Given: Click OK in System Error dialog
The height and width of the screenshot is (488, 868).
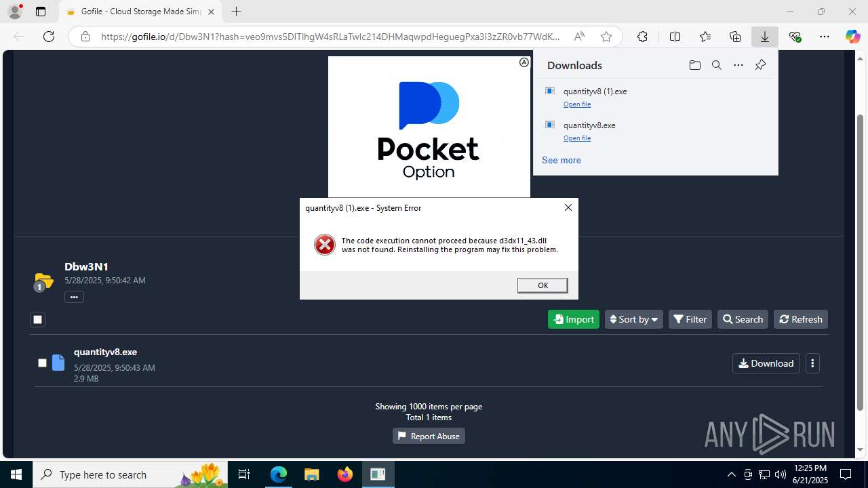Looking at the screenshot, I should pos(542,285).
